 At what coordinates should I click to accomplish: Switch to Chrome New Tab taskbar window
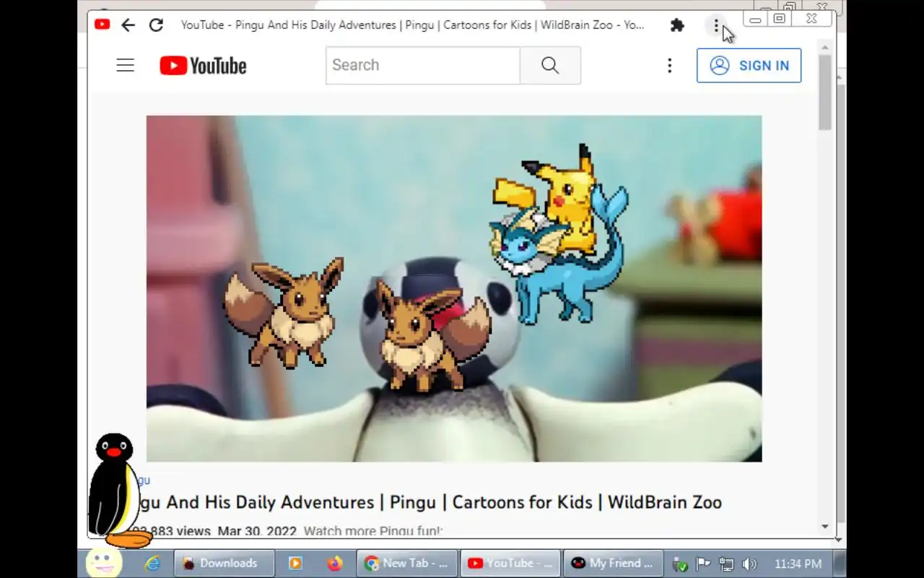[408, 564]
